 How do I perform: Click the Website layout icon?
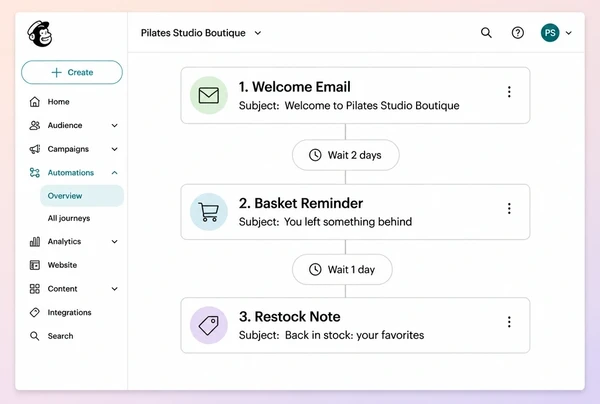coord(35,265)
